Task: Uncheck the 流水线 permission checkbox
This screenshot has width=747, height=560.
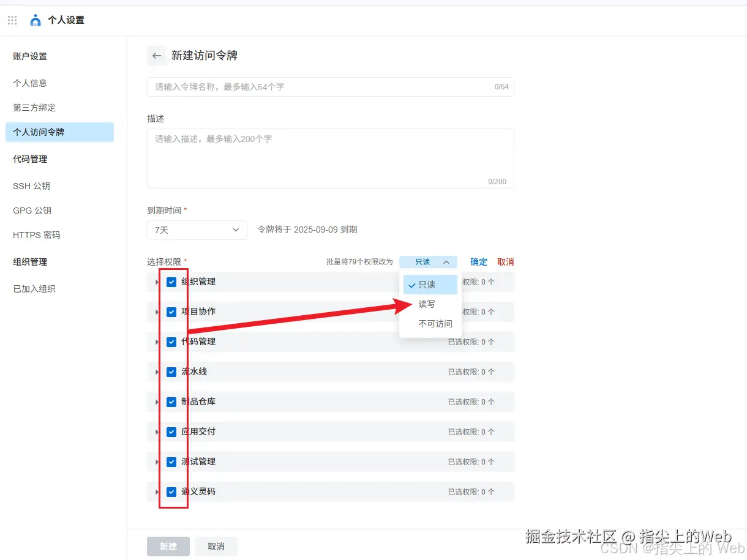Action: click(x=171, y=371)
